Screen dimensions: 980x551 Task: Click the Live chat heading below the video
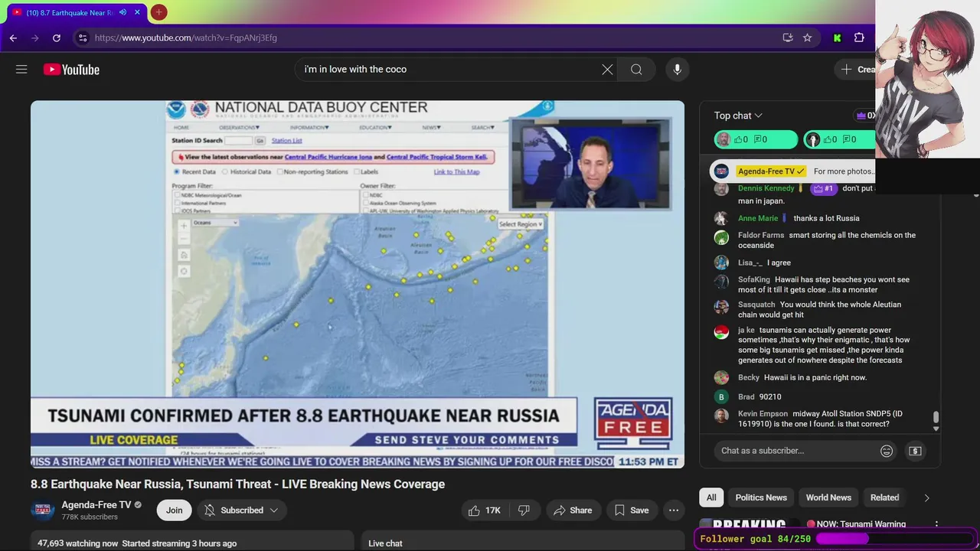point(385,543)
